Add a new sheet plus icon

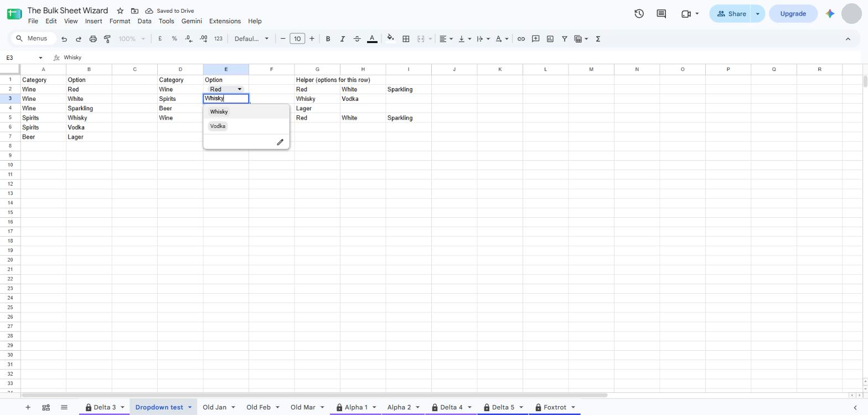click(28, 407)
